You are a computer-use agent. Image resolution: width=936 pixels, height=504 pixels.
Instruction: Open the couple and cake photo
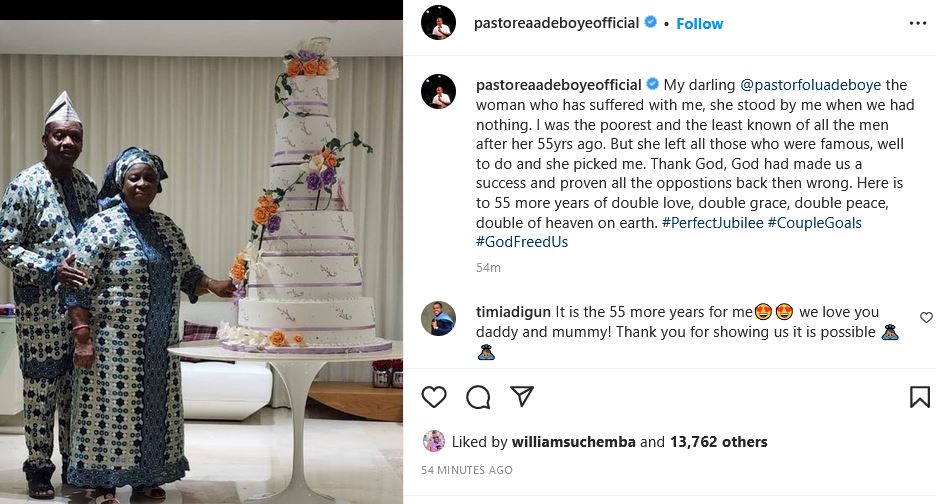pos(201,262)
